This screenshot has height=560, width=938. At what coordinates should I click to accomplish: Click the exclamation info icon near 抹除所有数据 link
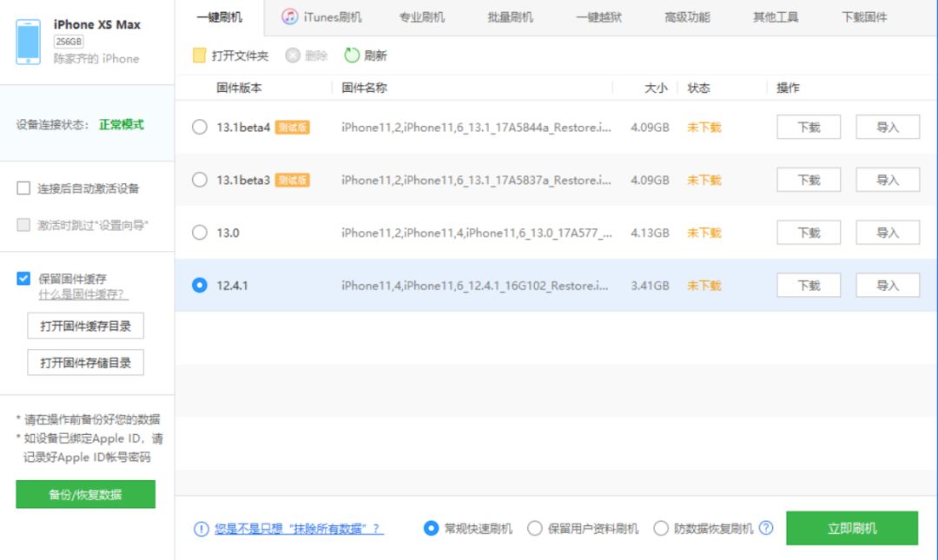tap(199, 527)
